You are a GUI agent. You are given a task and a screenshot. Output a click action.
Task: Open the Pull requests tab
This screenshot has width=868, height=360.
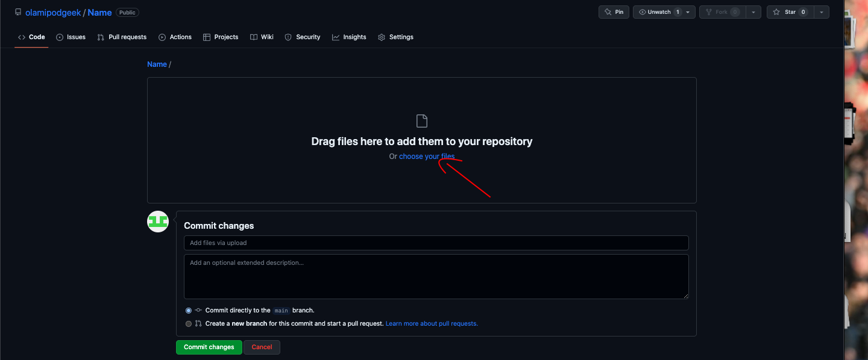(122, 37)
